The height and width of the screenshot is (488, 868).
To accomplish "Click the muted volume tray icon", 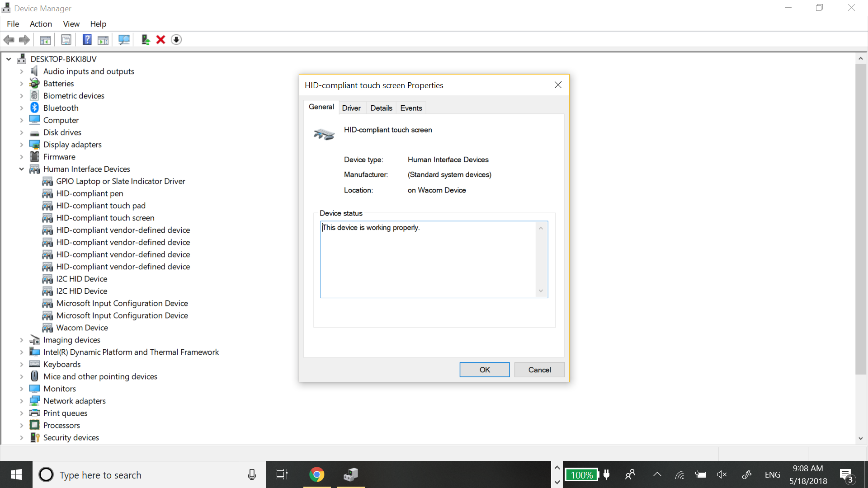I will [722, 474].
